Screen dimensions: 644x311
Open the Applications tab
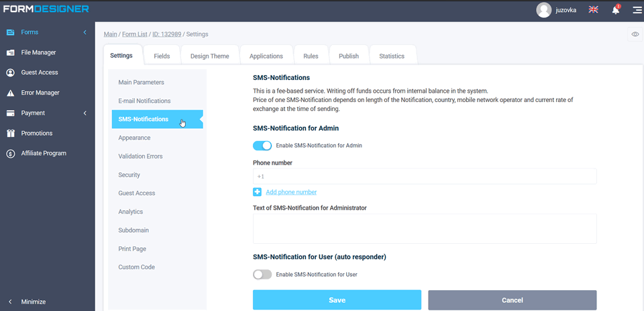(x=266, y=56)
